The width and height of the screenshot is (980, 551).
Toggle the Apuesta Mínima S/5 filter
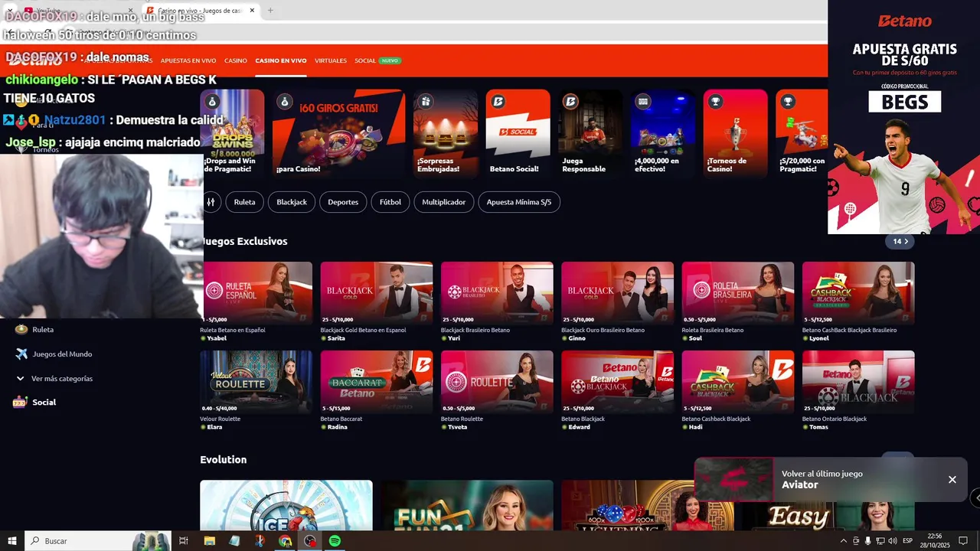point(519,202)
